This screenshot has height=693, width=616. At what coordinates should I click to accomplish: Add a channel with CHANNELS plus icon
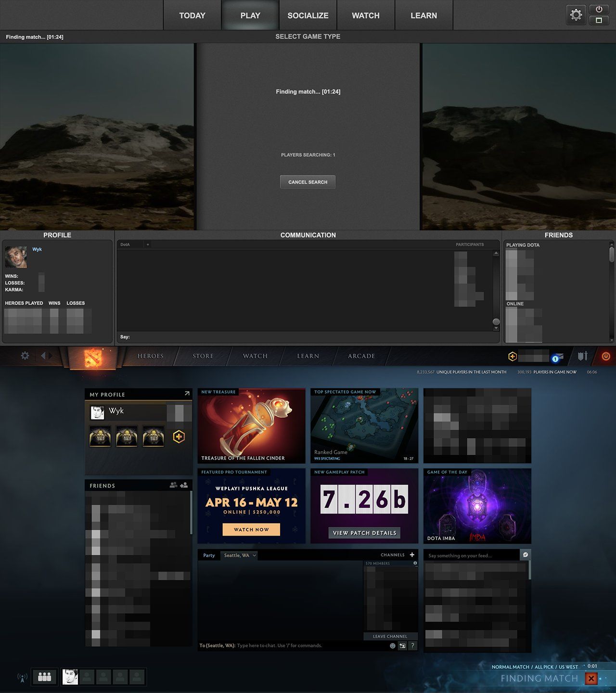(x=412, y=555)
